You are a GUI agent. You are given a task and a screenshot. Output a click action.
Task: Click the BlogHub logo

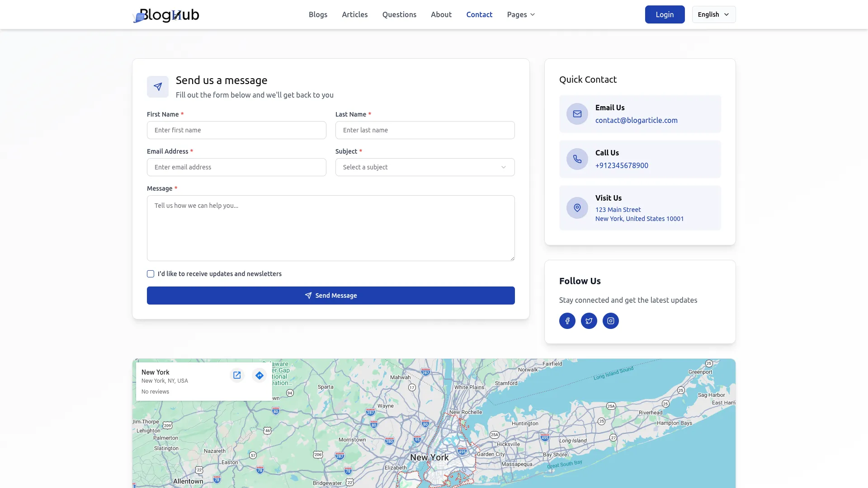pos(166,15)
